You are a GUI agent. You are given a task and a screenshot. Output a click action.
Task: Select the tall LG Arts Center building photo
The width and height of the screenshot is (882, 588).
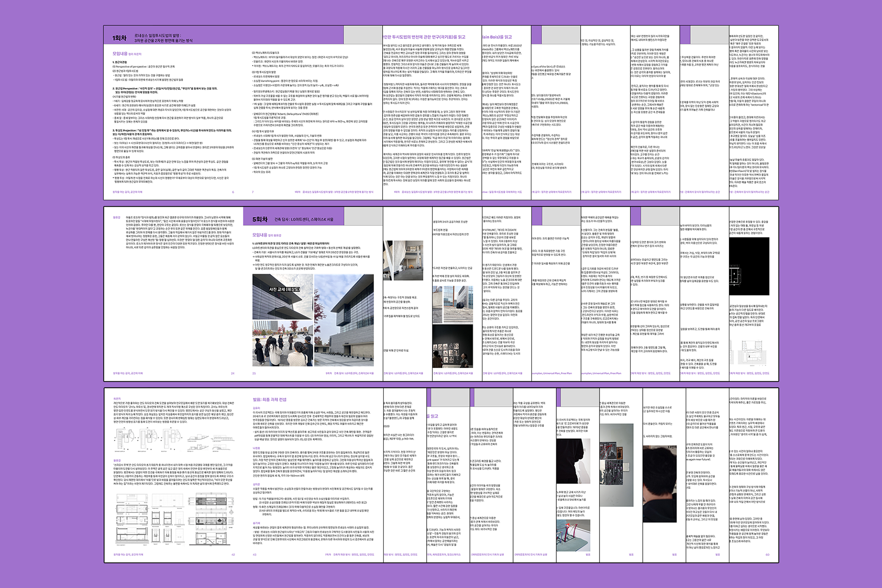click(x=344, y=319)
